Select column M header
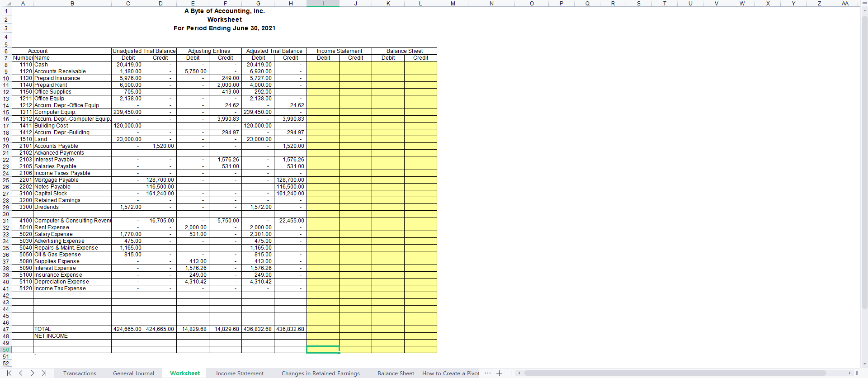This screenshot has height=378, width=868. pyautogui.click(x=453, y=3)
